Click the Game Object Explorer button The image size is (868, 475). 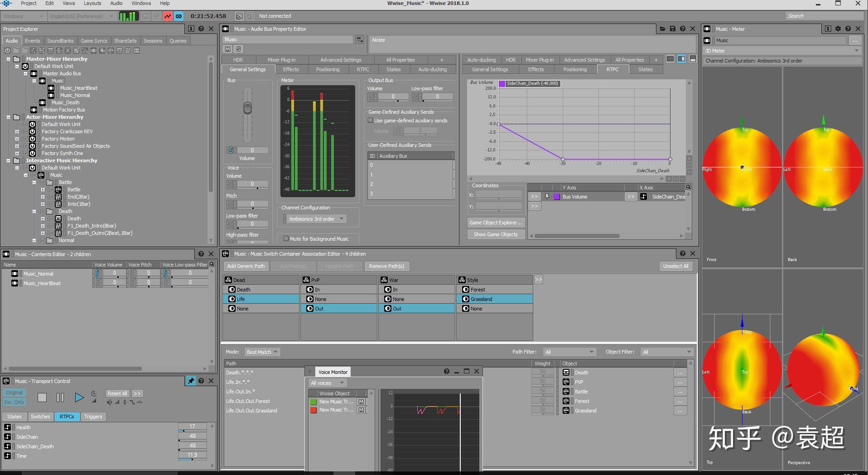point(496,223)
